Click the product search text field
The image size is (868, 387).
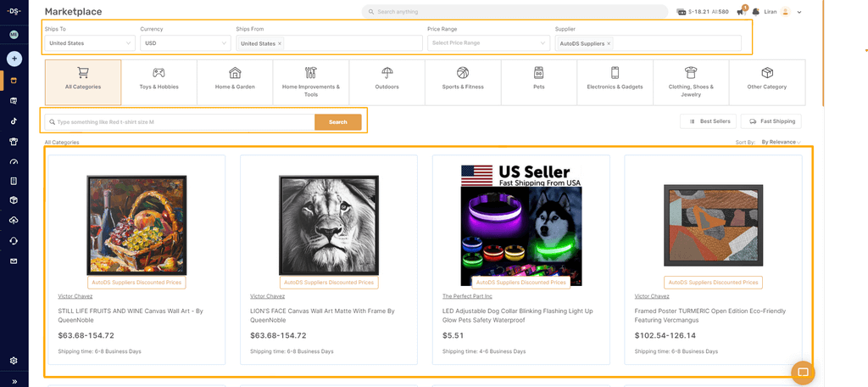coord(180,122)
